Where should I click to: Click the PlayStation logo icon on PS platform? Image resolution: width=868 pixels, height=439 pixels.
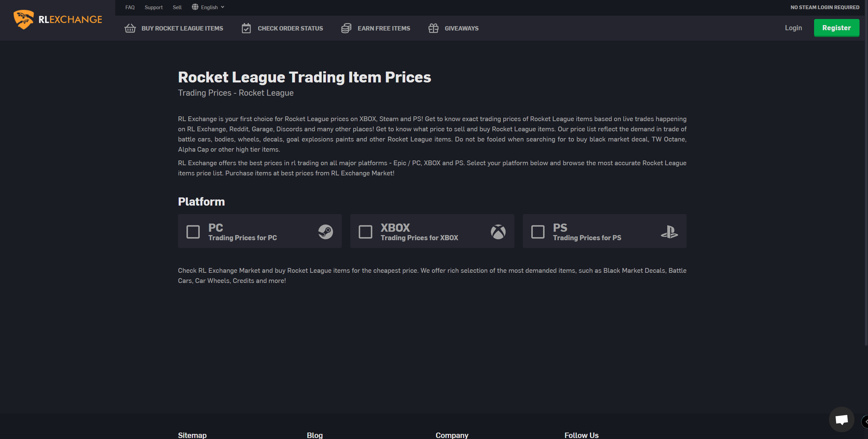[670, 231]
